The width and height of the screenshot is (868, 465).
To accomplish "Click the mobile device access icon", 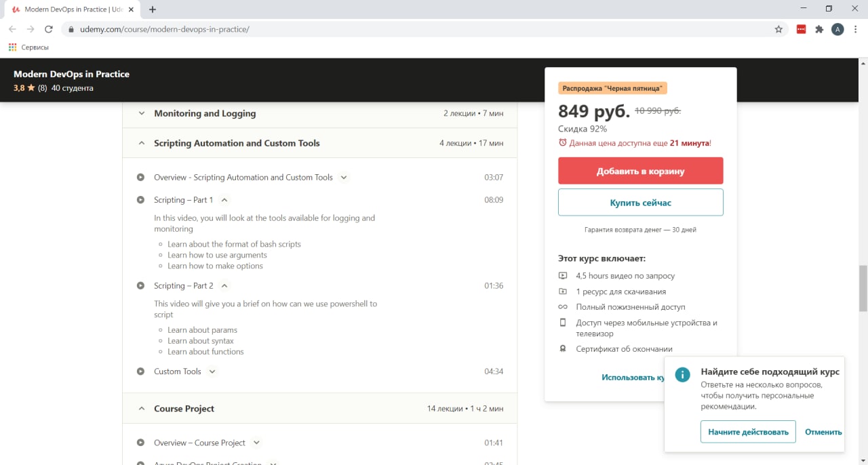I will 562,323.
